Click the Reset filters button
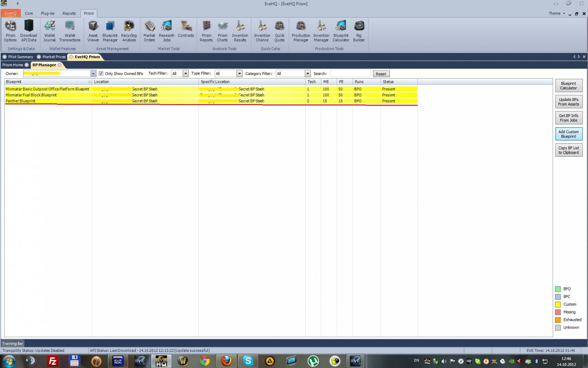Image resolution: width=588 pixels, height=368 pixels. pos(380,74)
